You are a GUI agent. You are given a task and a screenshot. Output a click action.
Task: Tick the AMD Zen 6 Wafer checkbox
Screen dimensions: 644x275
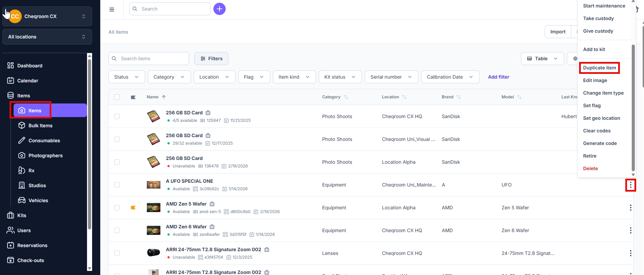click(x=117, y=230)
